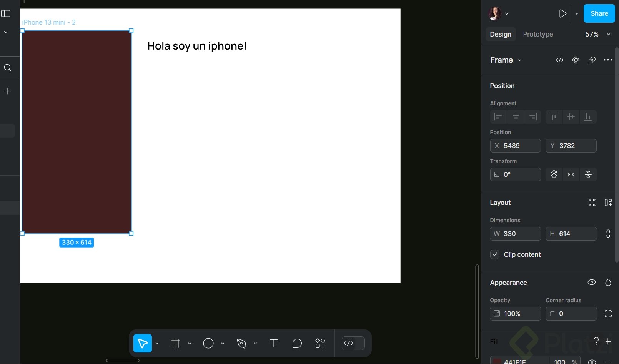Click the search icon in left sidebar
Viewport: 619px width, 364px height.
(x=8, y=68)
